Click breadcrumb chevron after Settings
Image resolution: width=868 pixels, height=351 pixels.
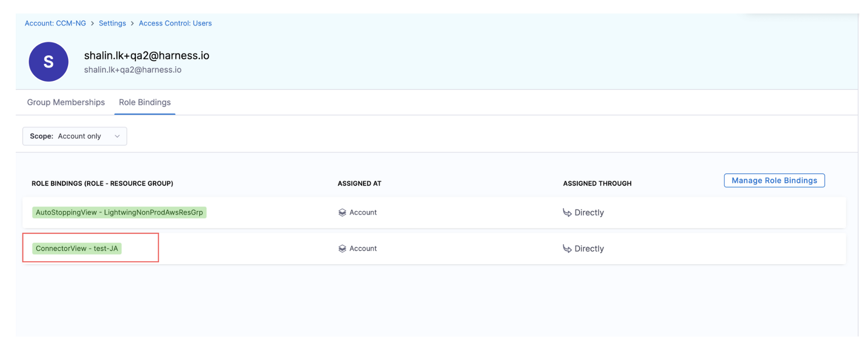click(132, 23)
